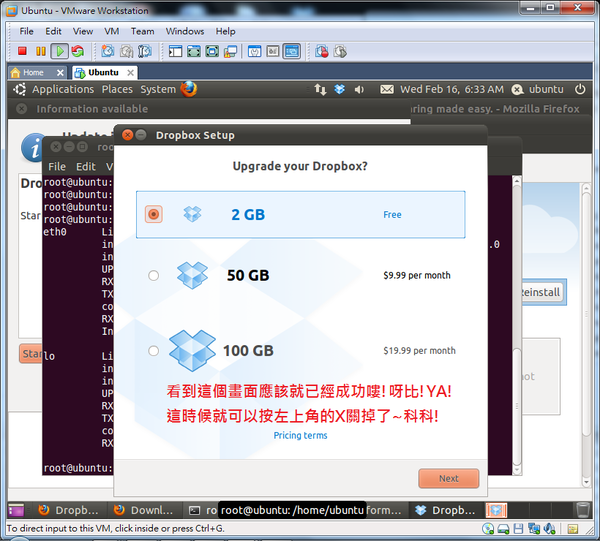Select the highlighted console view icon
This screenshot has height=541, width=600.
coord(292,51)
